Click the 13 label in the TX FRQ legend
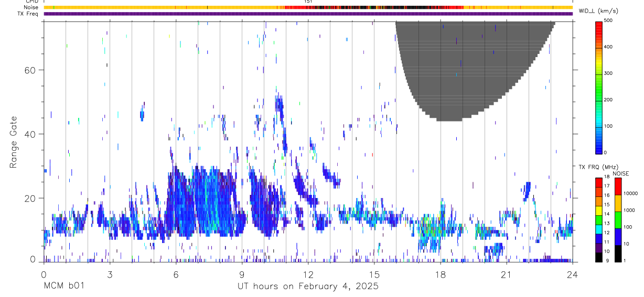This screenshot has height=297, width=644. [607, 223]
